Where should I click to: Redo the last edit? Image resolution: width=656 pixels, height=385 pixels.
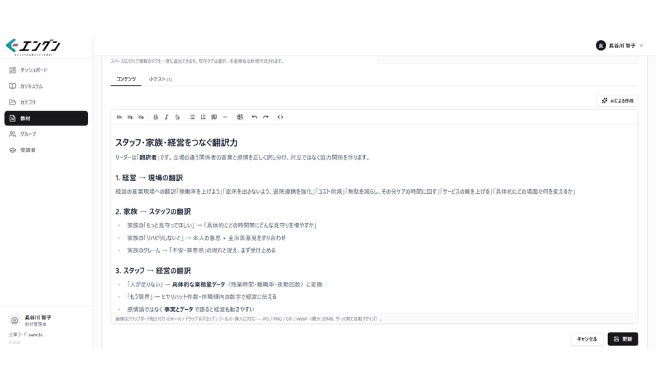(x=266, y=117)
